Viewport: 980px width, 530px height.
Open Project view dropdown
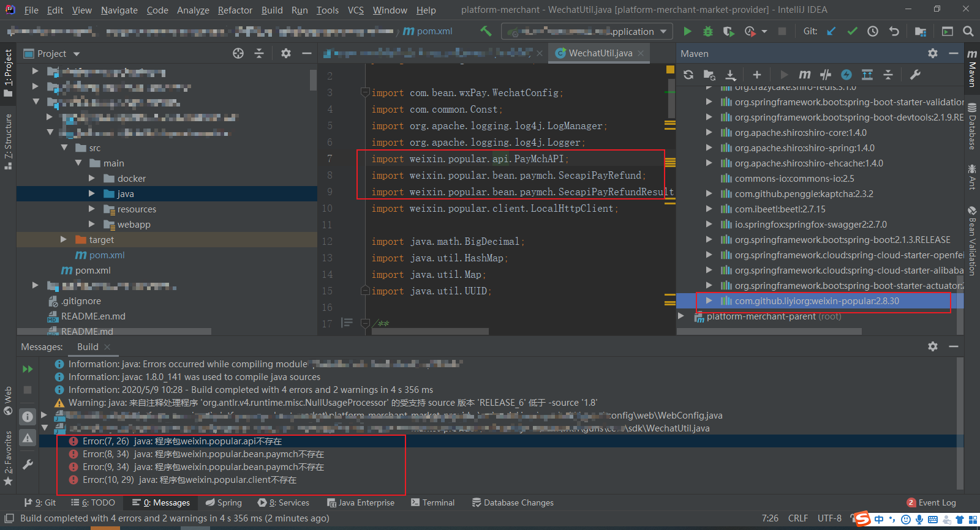point(77,54)
